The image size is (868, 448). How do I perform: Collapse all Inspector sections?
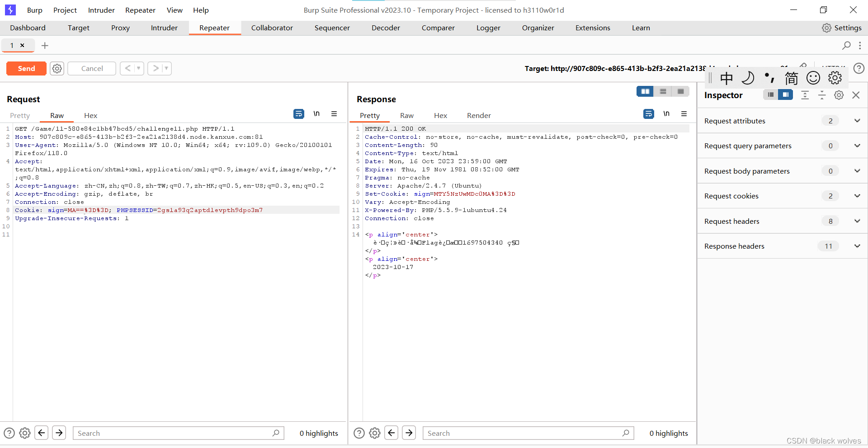822,95
